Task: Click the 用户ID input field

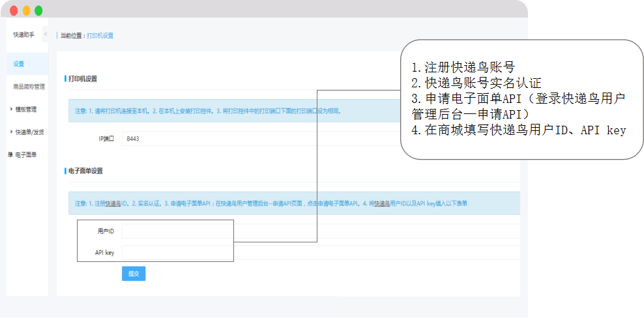Action: point(321,231)
